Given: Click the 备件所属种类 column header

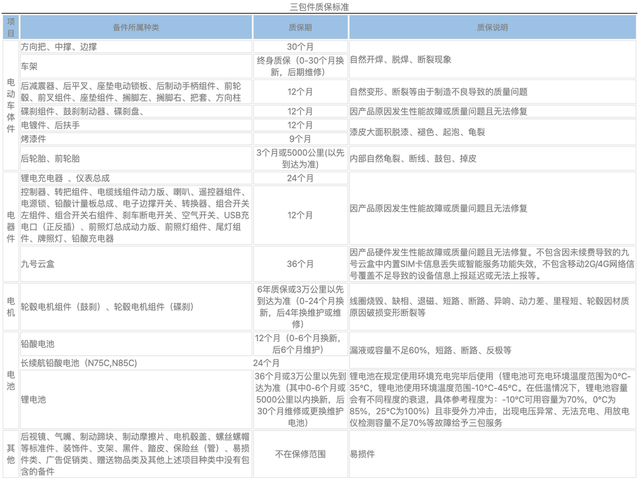Looking at the screenshot, I should click(136, 27).
